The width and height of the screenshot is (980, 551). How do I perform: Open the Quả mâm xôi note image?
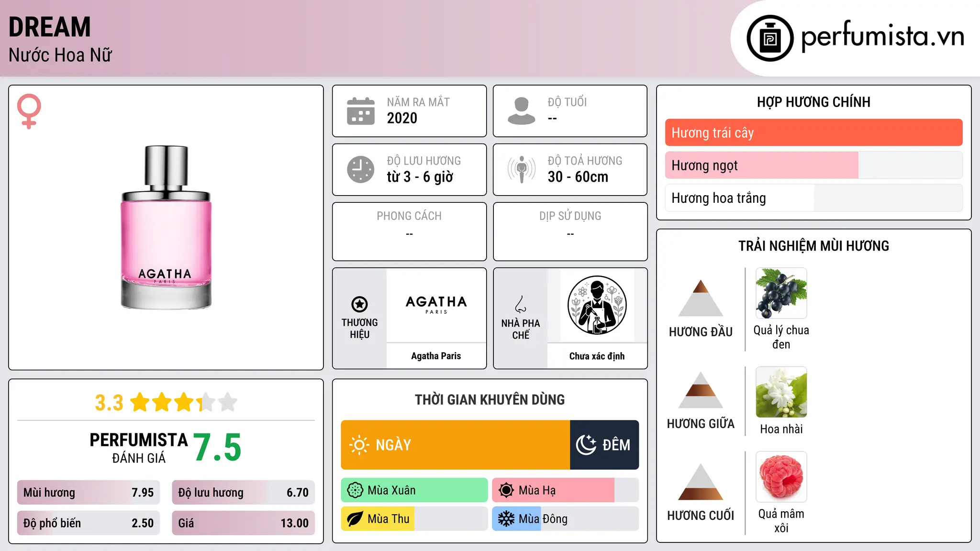coord(781,477)
